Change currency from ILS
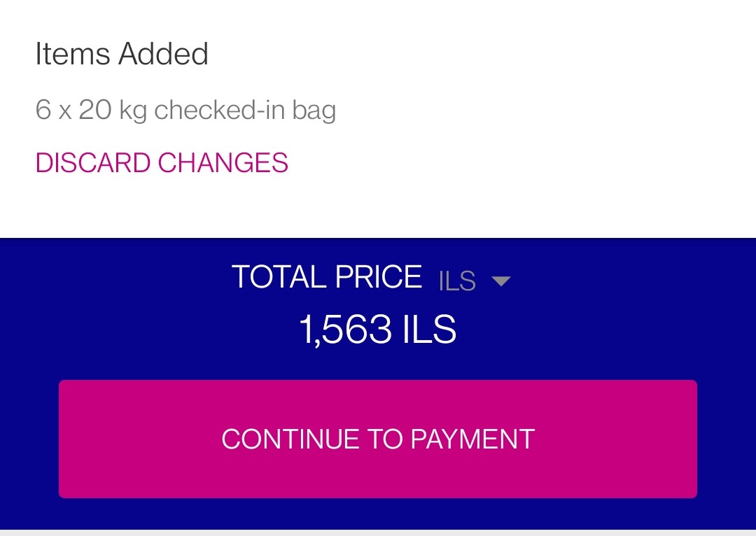The image size is (756, 536). point(475,281)
